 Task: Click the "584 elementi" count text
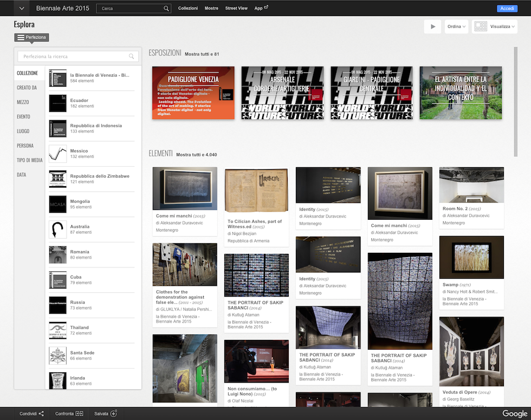tap(82, 81)
